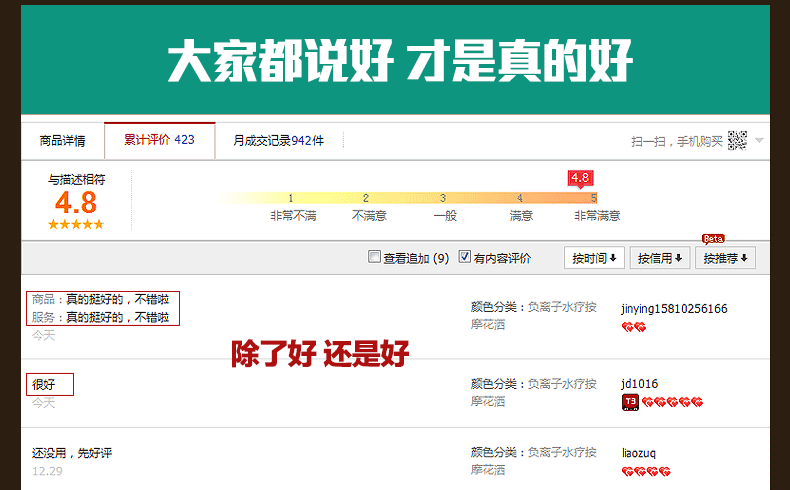Open reviewer jd1016 profile
Screen dimensions: 790x490
pos(639,384)
